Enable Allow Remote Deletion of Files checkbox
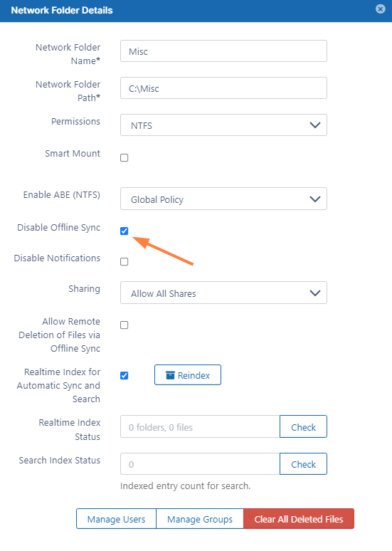This screenshot has width=392, height=551. [124, 325]
